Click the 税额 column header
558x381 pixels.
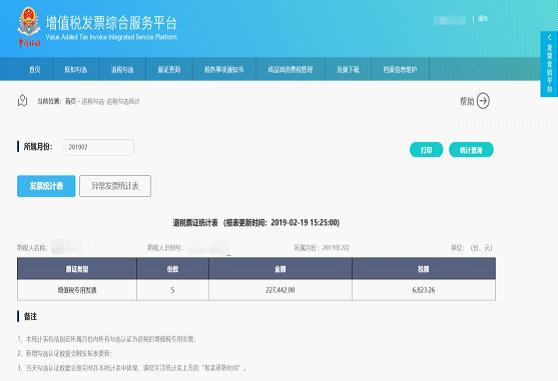point(423,269)
